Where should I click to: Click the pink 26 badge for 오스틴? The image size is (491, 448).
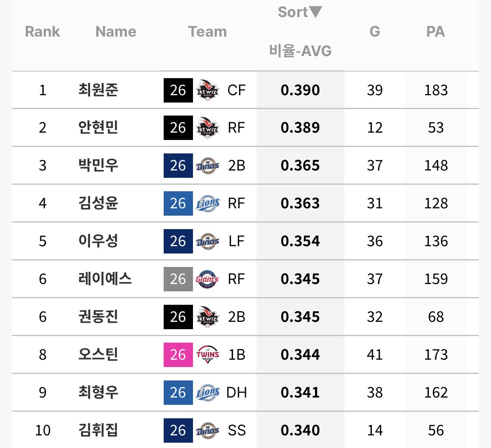[x=178, y=354]
